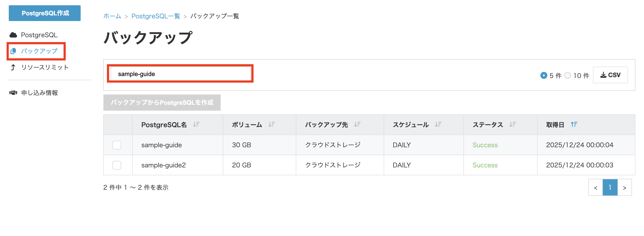
Task: Click the sample-guide search input field
Action: pos(181,74)
